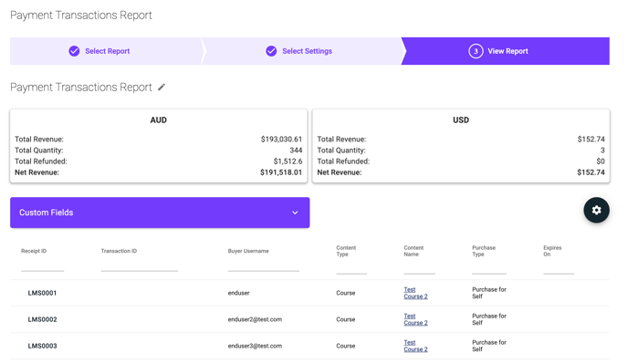The width and height of the screenshot is (628, 364).
Task: Open Test Course 2 link for LMS0001
Action: click(x=415, y=293)
